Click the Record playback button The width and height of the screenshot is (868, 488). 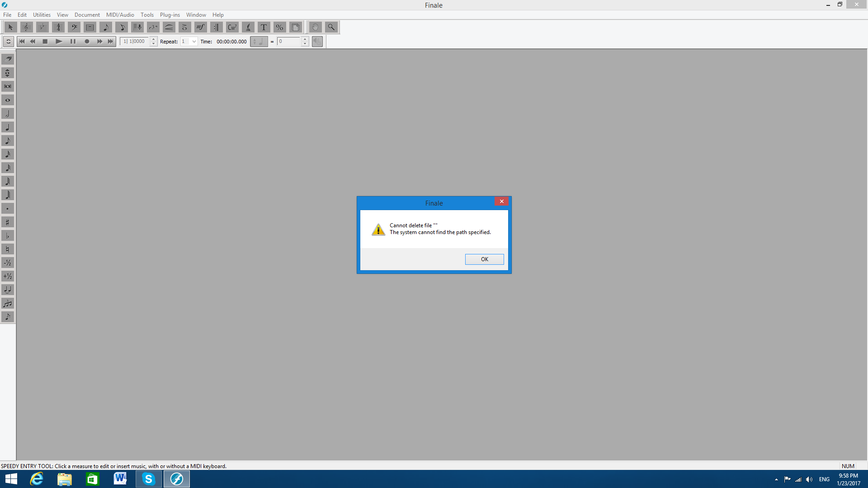(87, 42)
